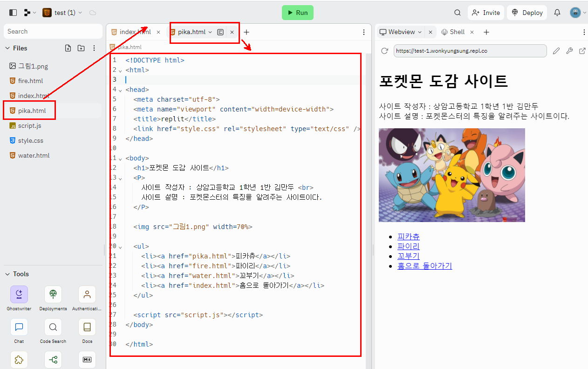Reload the webview page
588x369 pixels.
pyautogui.click(x=384, y=51)
